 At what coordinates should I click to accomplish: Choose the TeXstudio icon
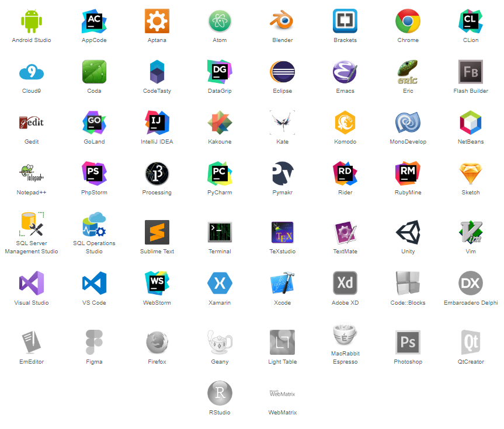tap(283, 232)
